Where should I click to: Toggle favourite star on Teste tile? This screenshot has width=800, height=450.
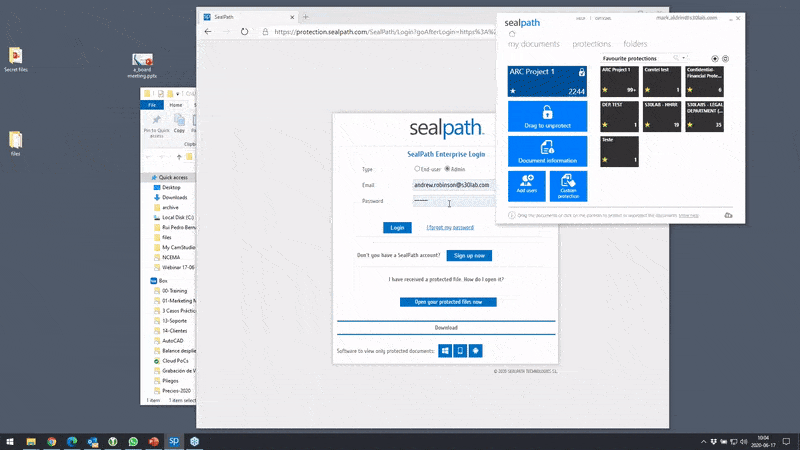pos(605,160)
